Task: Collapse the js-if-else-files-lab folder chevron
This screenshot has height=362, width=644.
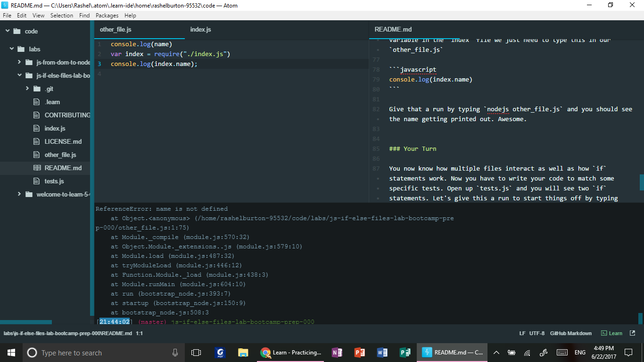Action: [x=19, y=75]
